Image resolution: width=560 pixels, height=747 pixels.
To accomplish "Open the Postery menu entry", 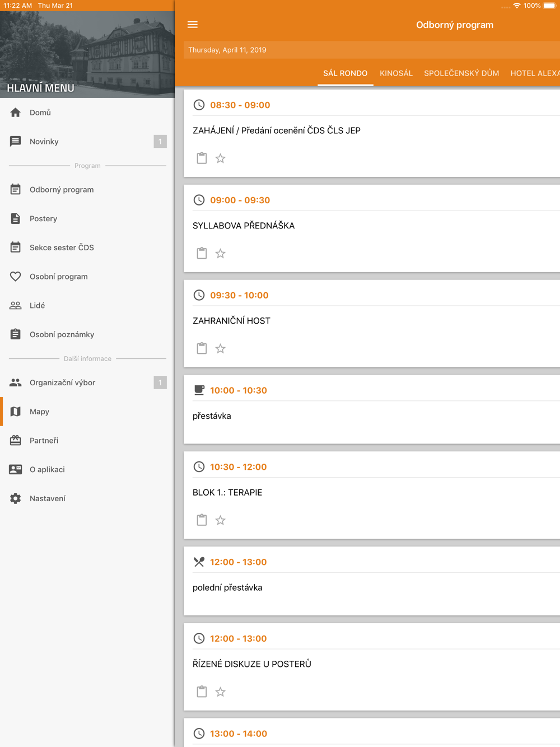I will pyautogui.click(x=87, y=218).
